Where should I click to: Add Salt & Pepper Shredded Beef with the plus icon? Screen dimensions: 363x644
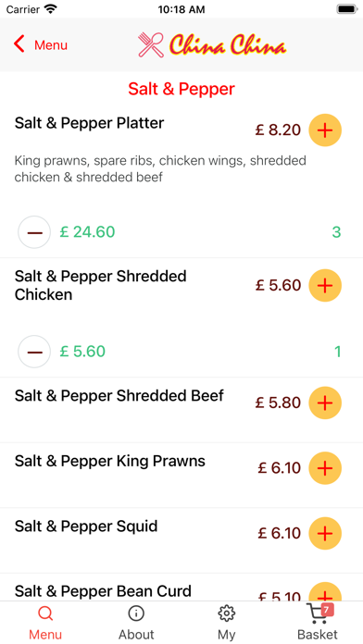point(325,402)
